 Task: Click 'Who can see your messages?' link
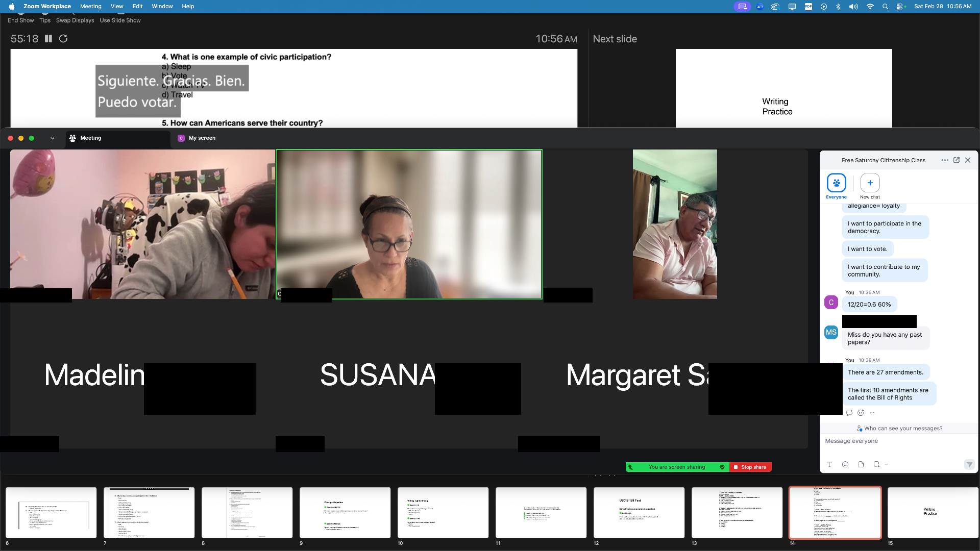(899, 429)
